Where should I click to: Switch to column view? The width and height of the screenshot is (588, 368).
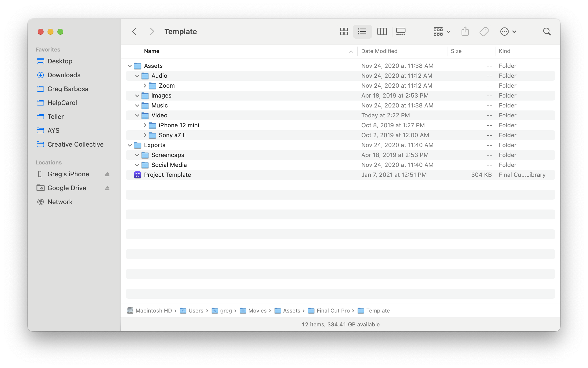pyautogui.click(x=382, y=31)
